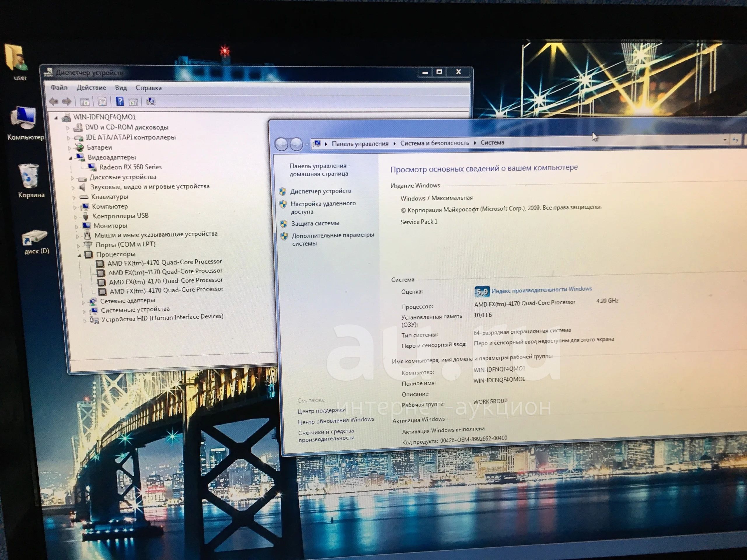The height and width of the screenshot is (560, 747).
Task: Expand Дисковые устройства node
Action: [x=72, y=178]
